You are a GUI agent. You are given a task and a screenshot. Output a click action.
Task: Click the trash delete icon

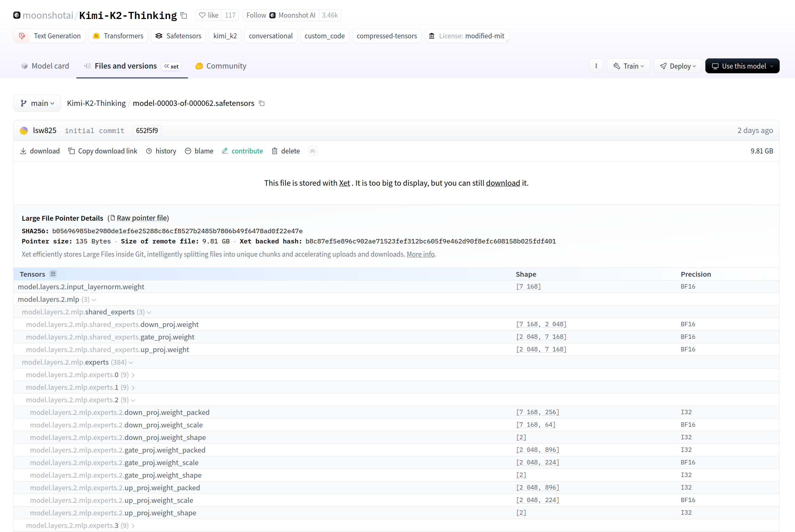[275, 151]
